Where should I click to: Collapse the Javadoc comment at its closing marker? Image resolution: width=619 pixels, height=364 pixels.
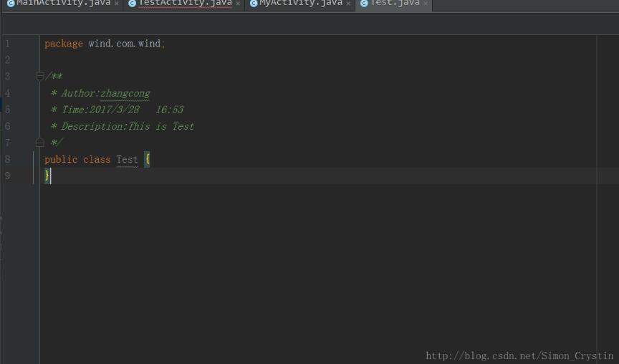[x=39, y=143]
